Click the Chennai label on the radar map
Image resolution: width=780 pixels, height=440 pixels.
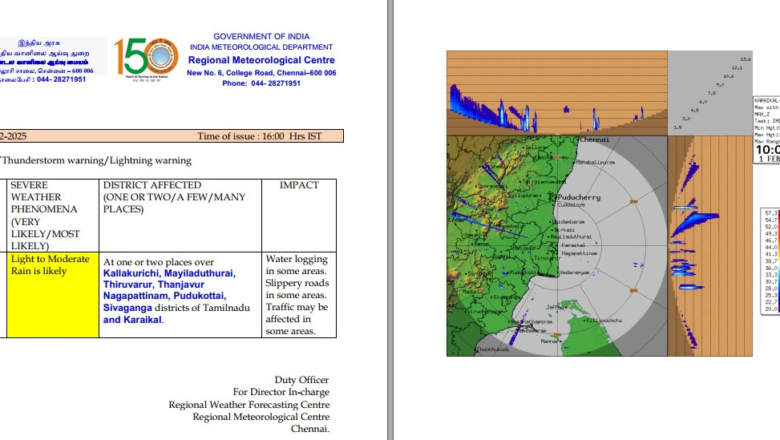tap(594, 141)
